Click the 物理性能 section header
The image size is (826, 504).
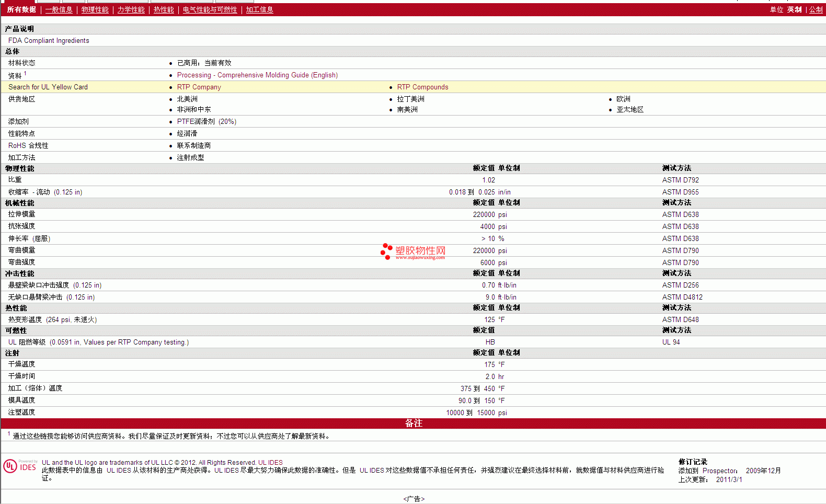(x=19, y=169)
